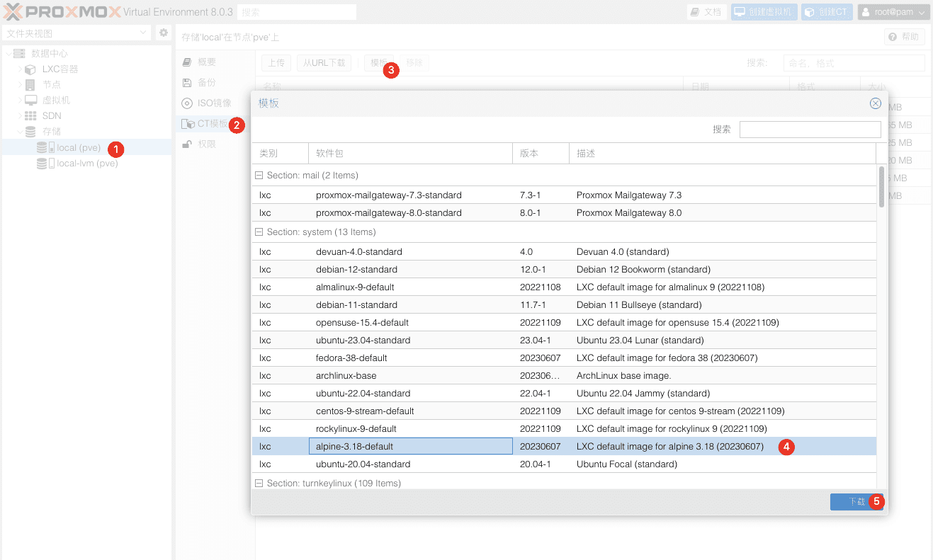Click the Proxmox logo in header

(62, 12)
